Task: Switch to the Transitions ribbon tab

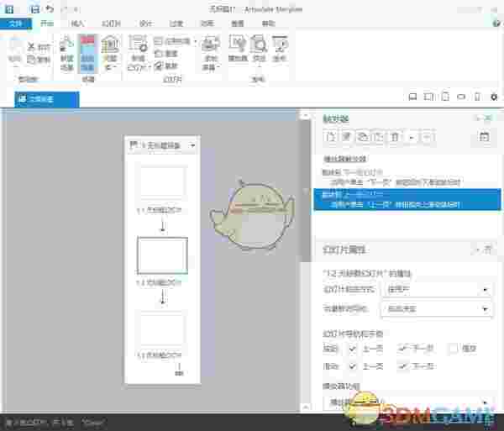Action: click(176, 24)
